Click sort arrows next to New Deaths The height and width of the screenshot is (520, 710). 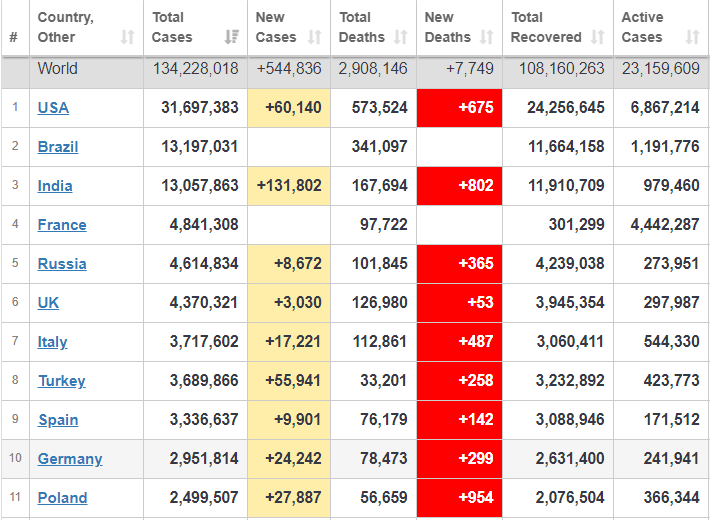[486, 37]
